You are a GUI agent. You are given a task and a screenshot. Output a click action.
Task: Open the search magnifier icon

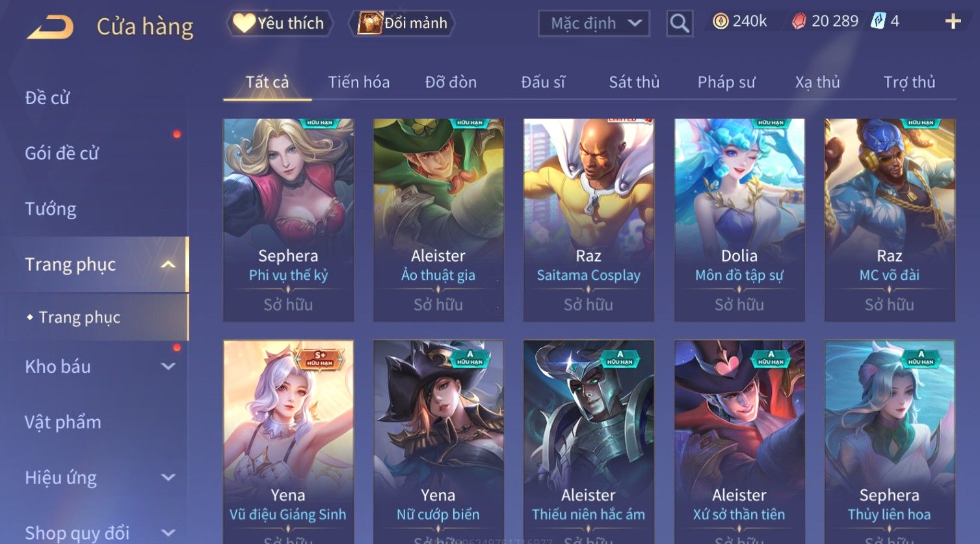coord(680,23)
